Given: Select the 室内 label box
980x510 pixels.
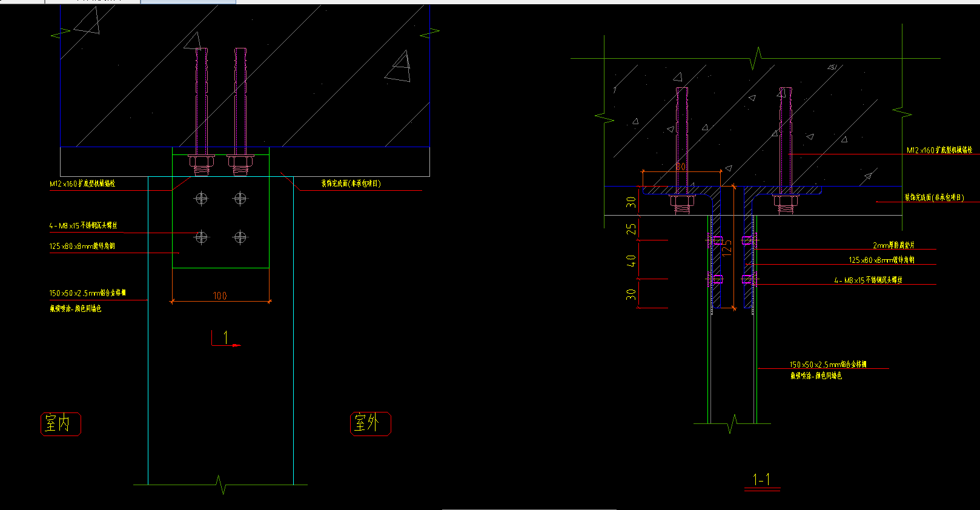Looking at the screenshot, I should pyautogui.click(x=61, y=423).
